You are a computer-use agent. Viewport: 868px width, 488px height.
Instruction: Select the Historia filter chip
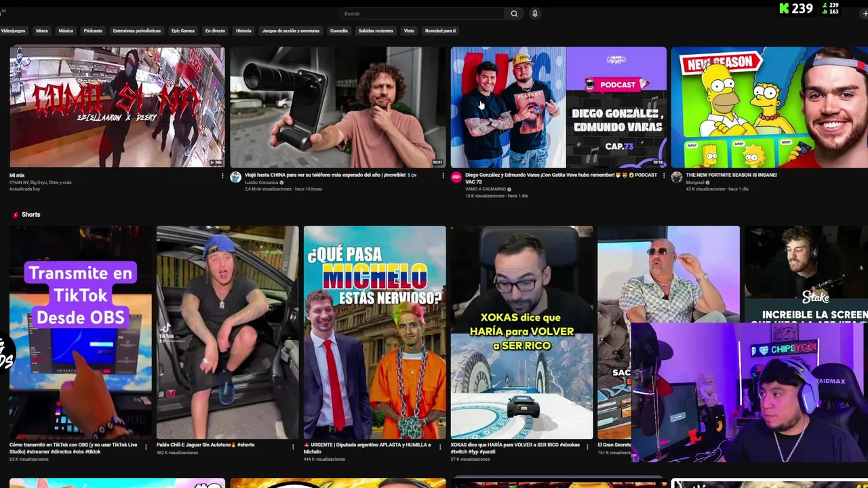243,30
